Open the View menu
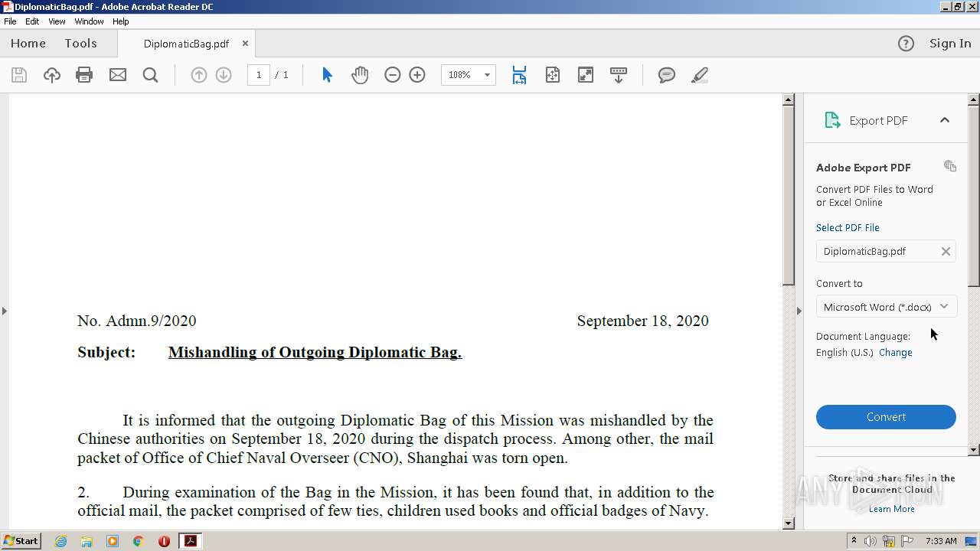Viewport: 980px width, 551px height. [x=57, y=21]
